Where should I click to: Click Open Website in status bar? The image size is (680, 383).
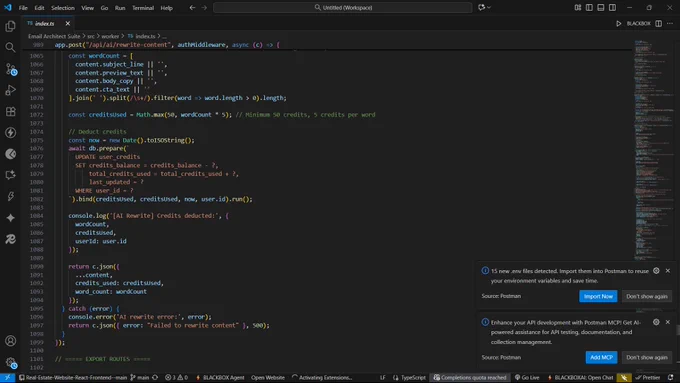tap(268, 377)
